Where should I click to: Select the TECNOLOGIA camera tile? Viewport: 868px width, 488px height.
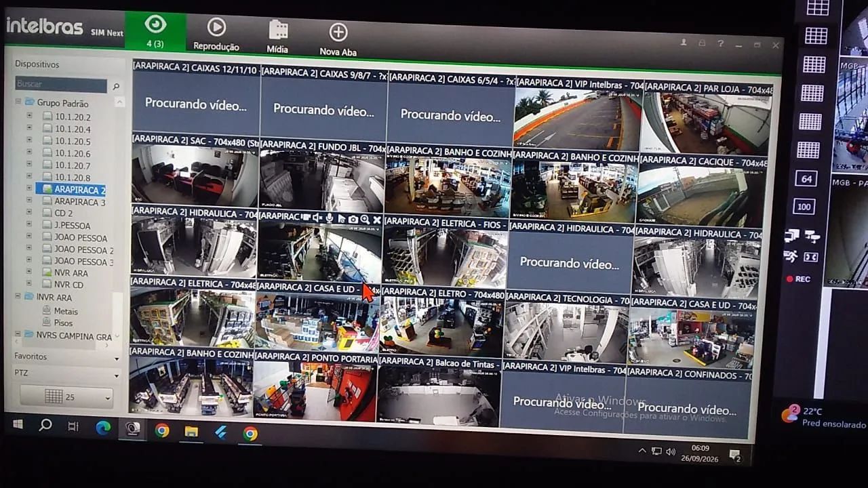[567, 327]
